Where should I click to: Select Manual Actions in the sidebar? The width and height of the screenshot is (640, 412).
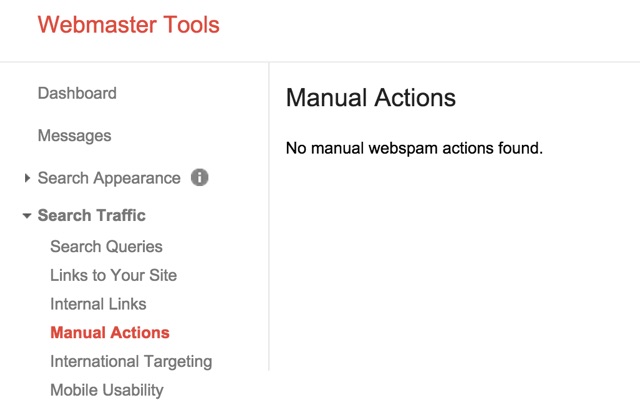pos(110,333)
